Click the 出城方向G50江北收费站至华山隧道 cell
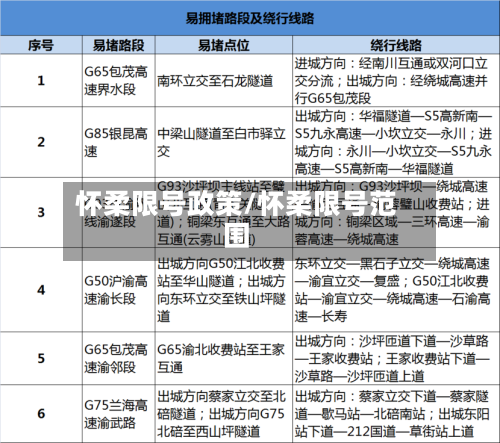Screen dimensions: 500x443 (x=224, y=290)
